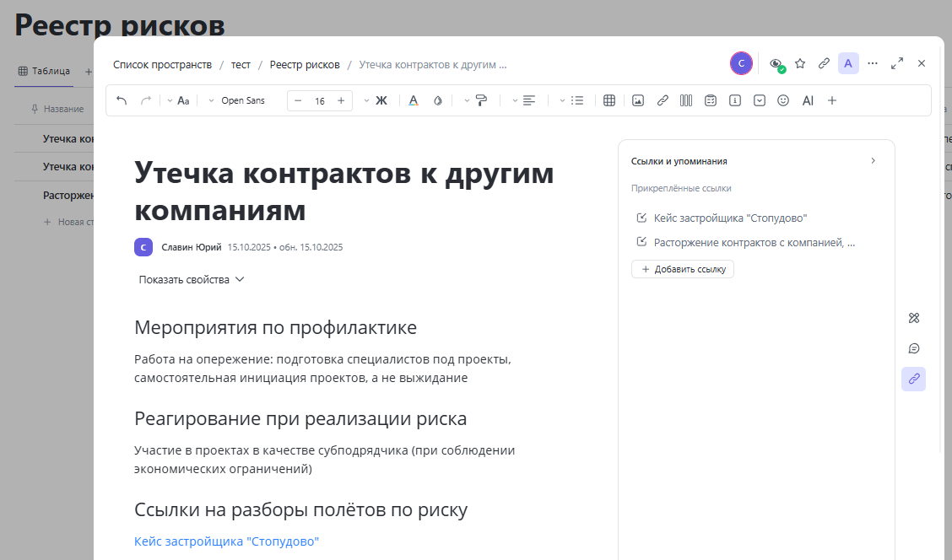Toggle appearance settings with the A button
The height and width of the screenshot is (560, 952).
(x=848, y=63)
